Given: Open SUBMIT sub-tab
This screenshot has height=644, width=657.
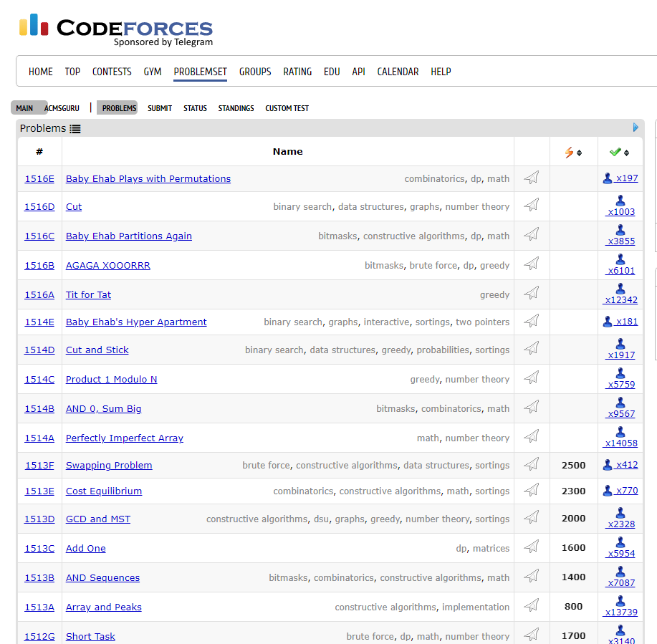Looking at the screenshot, I should coord(160,108).
